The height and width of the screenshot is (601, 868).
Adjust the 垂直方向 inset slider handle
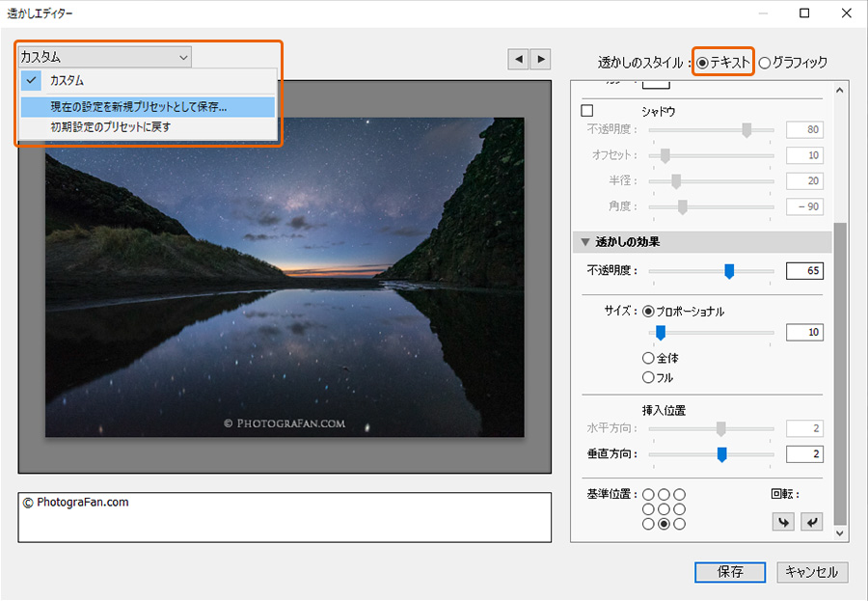point(721,454)
